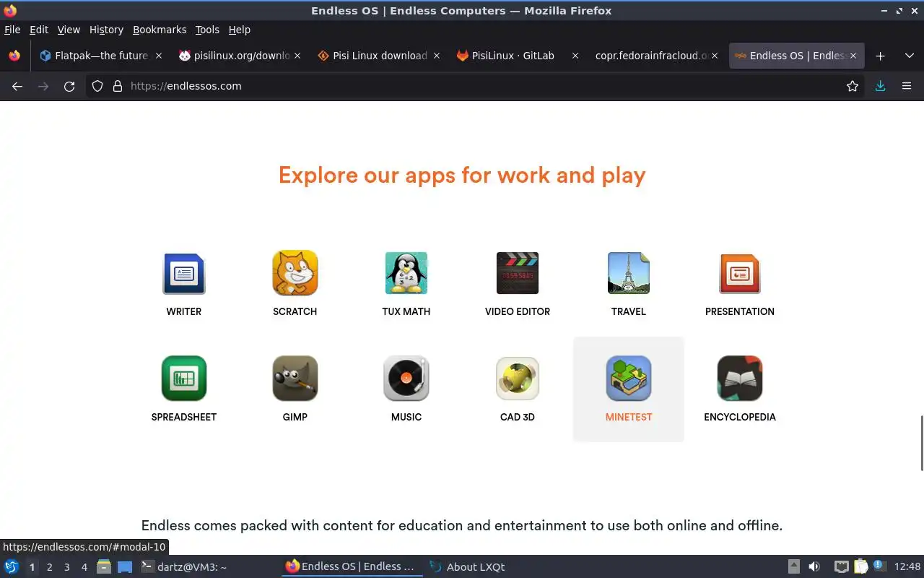This screenshot has height=578, width=924.
Task: Select the Tux Math penguin icon
Action: [x=406, y=273]
